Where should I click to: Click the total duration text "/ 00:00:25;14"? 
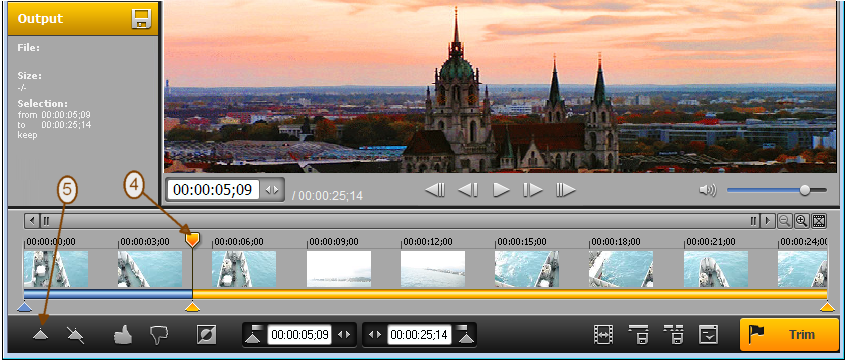tap(327, 196)
